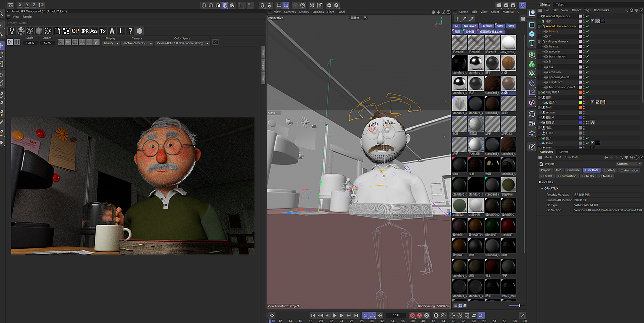Switch to the Takes tab

pos(560,4)
